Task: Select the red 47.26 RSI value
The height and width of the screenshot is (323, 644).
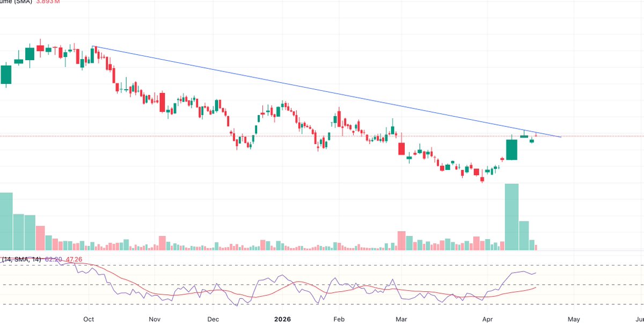Action: click(73, 260)
